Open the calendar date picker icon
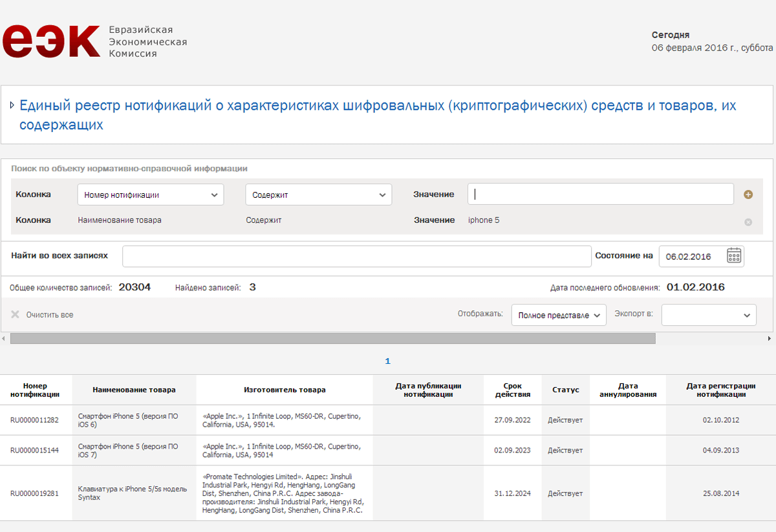Image resolution: width=776 pixels, height=532 pixels. click(734, 255)
